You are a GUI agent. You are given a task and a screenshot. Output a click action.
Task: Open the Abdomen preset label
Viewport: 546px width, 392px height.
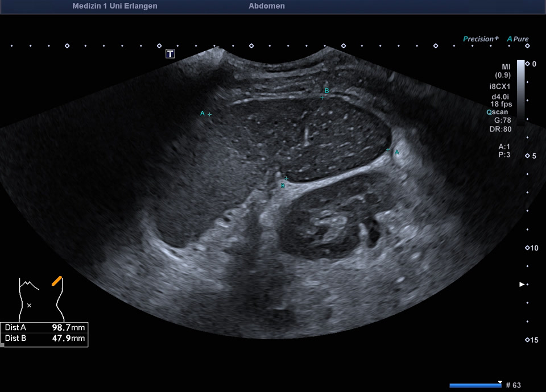click(267, 6)
